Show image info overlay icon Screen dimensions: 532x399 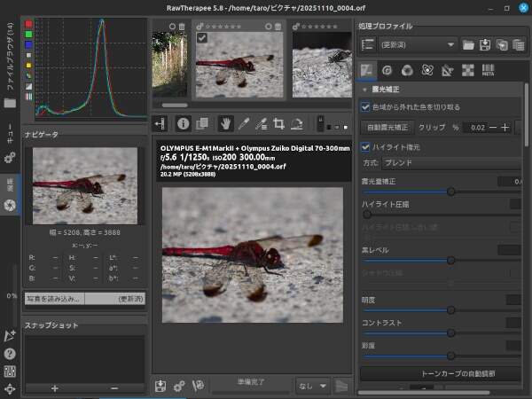click(x=184, y=124)
